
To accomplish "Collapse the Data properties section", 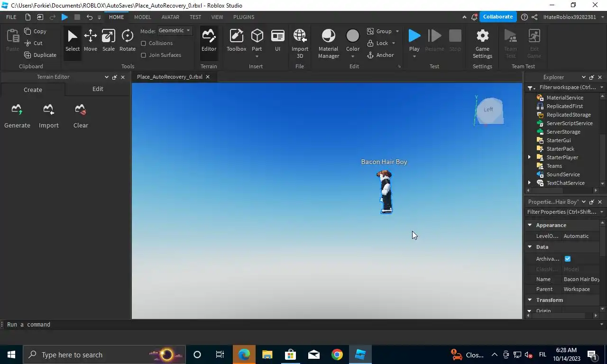I will 530,247.
